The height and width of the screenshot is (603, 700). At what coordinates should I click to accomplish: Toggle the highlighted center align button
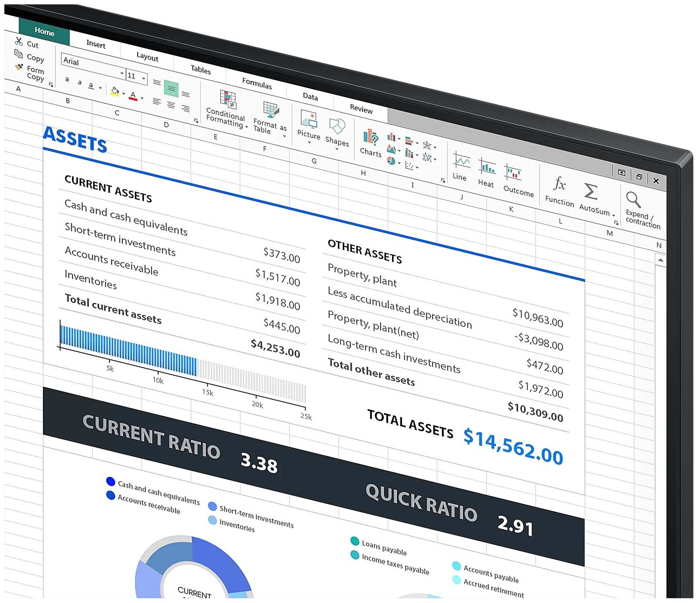coord(172,89)
